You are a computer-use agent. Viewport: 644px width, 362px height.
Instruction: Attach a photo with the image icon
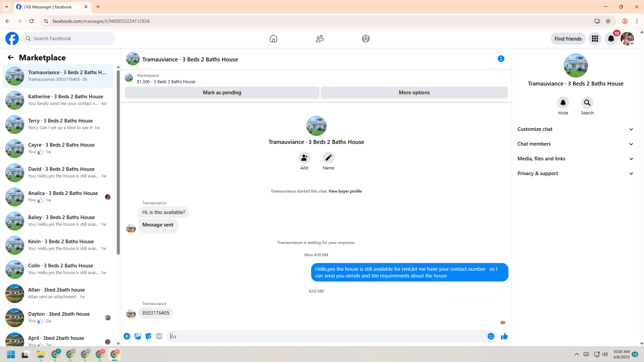138,336
